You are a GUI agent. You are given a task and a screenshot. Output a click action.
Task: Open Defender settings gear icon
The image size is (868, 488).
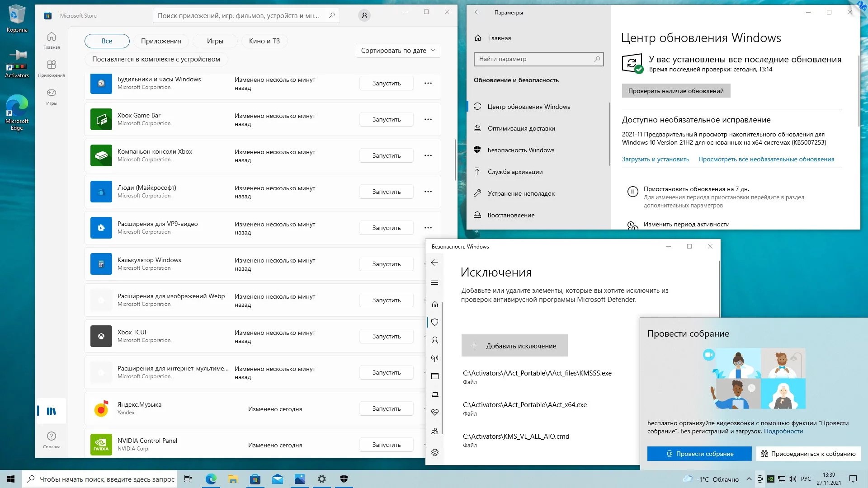(434, 452)
